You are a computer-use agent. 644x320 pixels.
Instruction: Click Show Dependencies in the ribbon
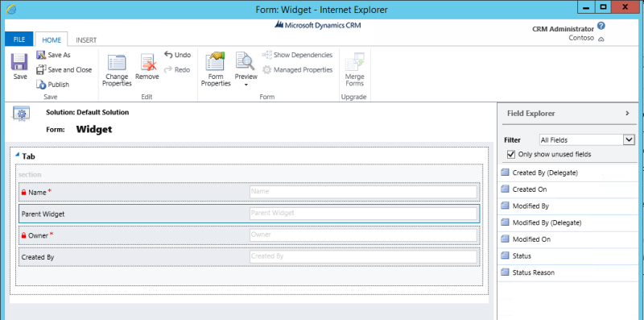(297, 55)
